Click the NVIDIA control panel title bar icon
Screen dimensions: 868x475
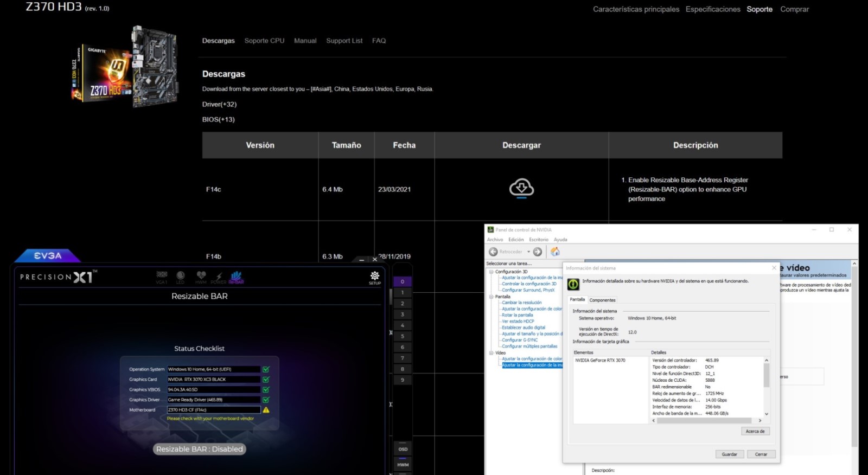490,230
